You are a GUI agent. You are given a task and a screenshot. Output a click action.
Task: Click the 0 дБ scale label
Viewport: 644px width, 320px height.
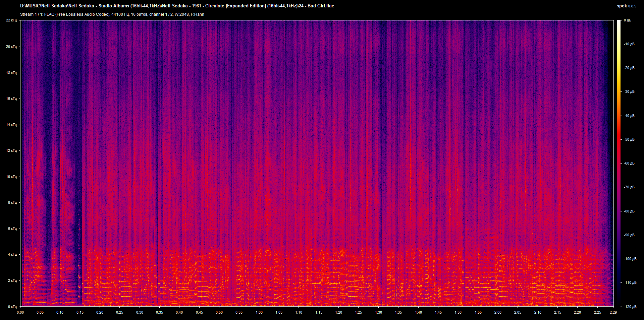627,20
